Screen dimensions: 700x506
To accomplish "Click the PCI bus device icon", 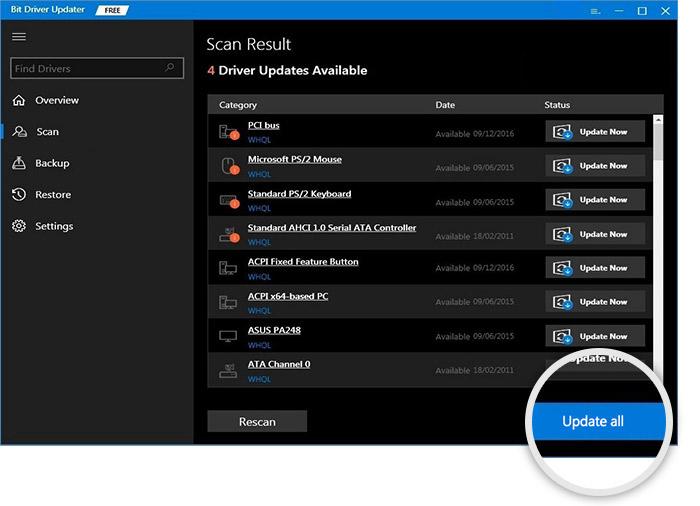I will tap(227, 131).
